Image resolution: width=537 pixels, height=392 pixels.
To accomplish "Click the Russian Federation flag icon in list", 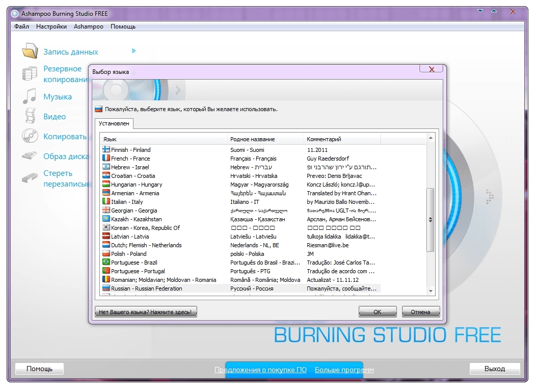I will point(106,288).
